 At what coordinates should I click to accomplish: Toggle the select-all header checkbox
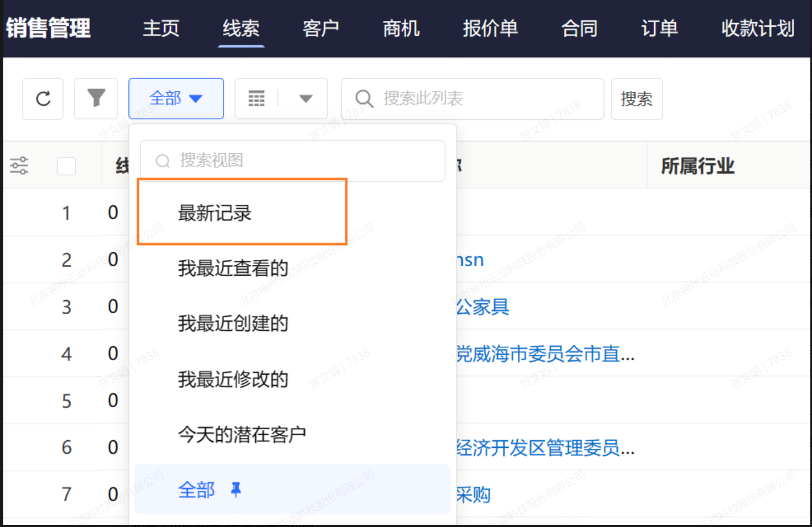pyautogui.click(x=66, y=166)
